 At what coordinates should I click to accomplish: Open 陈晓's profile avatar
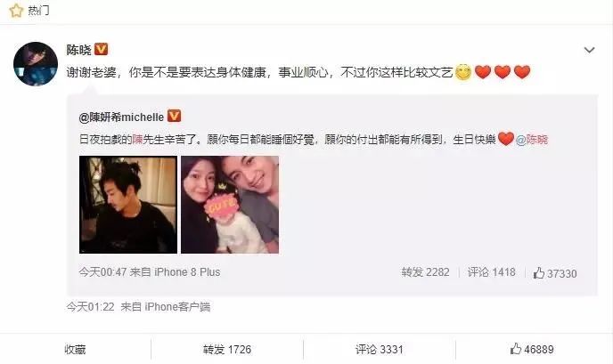(36, 64)
